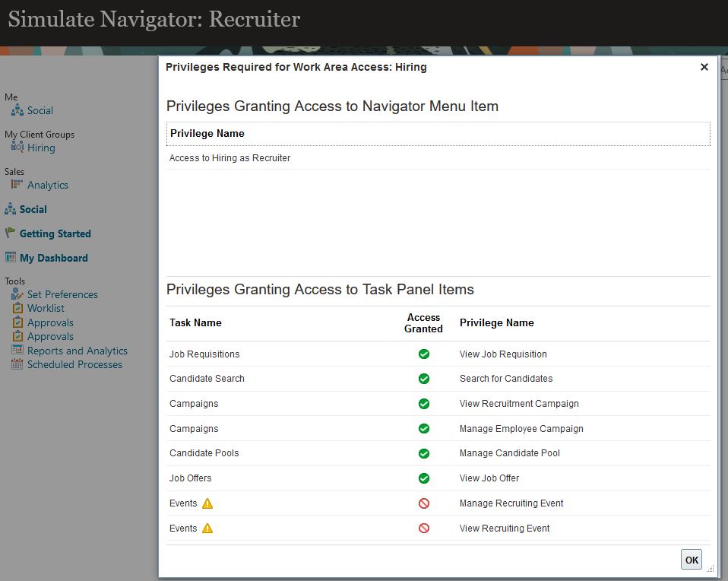Click the Task Name column header
The image size is (728, 581).
[x=195, y=322]
